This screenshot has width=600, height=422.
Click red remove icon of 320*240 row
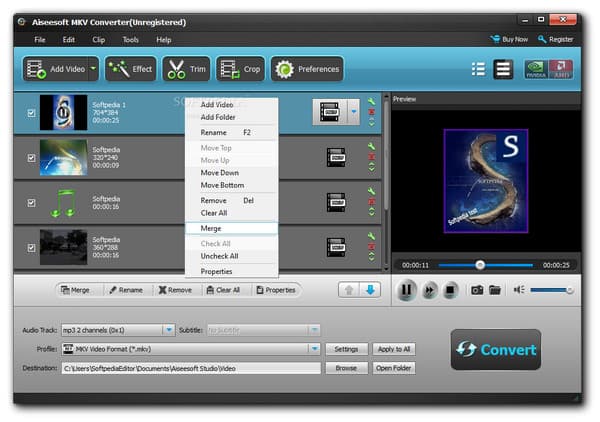(x=371, y=157)
